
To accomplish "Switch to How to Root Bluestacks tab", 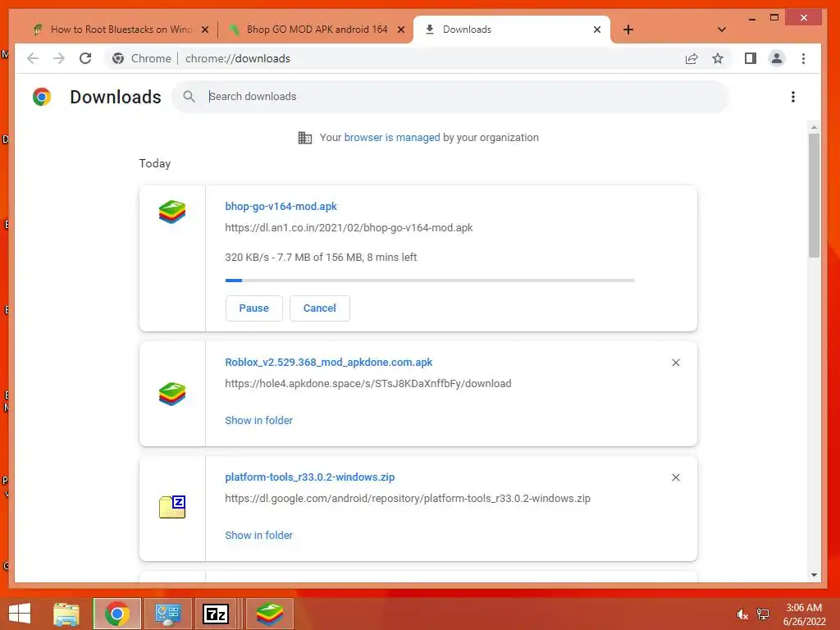I will (x=121, y=30).
